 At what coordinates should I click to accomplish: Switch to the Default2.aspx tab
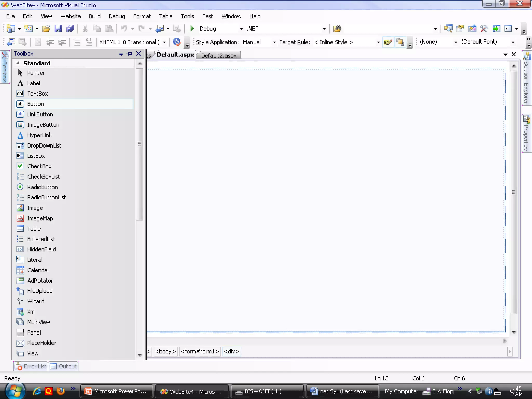(218, 55)
